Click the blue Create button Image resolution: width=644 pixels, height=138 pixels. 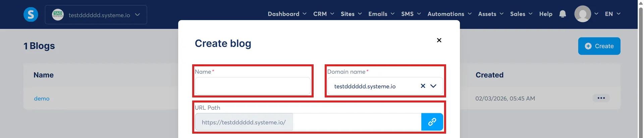[599, 46]
